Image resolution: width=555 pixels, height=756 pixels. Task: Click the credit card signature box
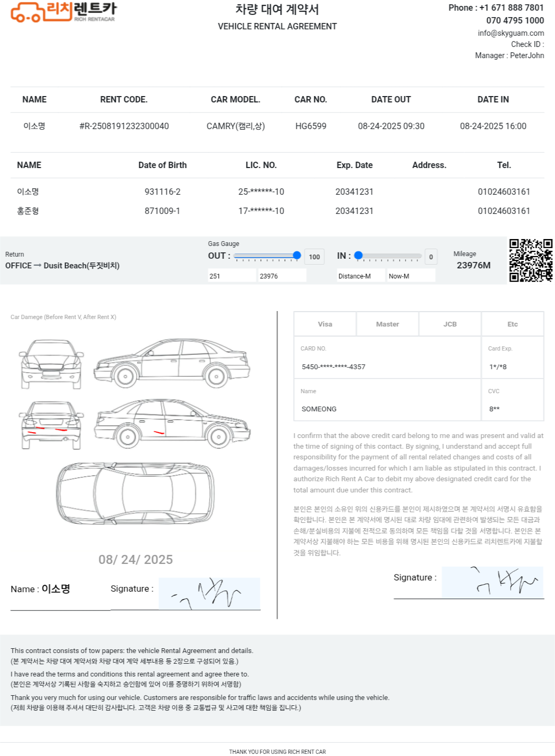pyautogui.click(x=492, y=583)
